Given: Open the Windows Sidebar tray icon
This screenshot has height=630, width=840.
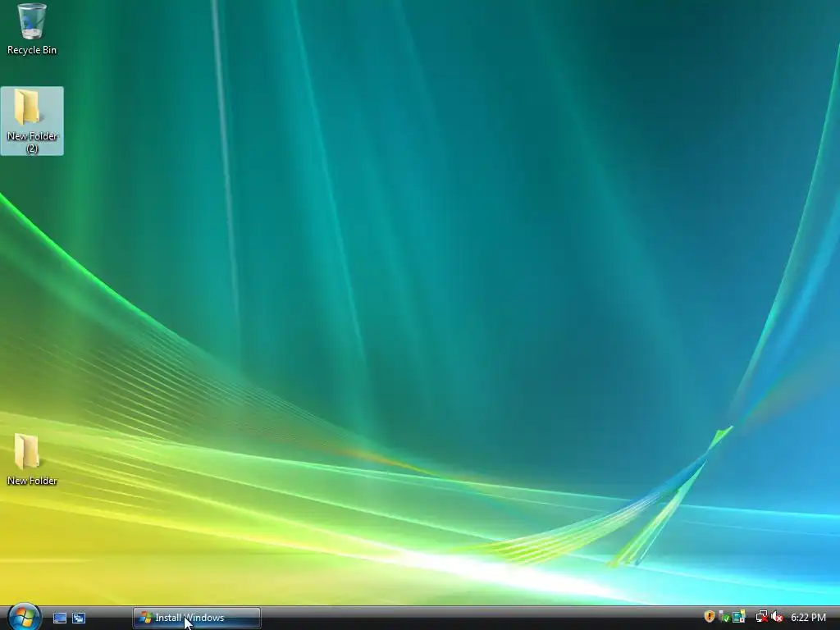Looking at the screenshot, I should (739, 617).
